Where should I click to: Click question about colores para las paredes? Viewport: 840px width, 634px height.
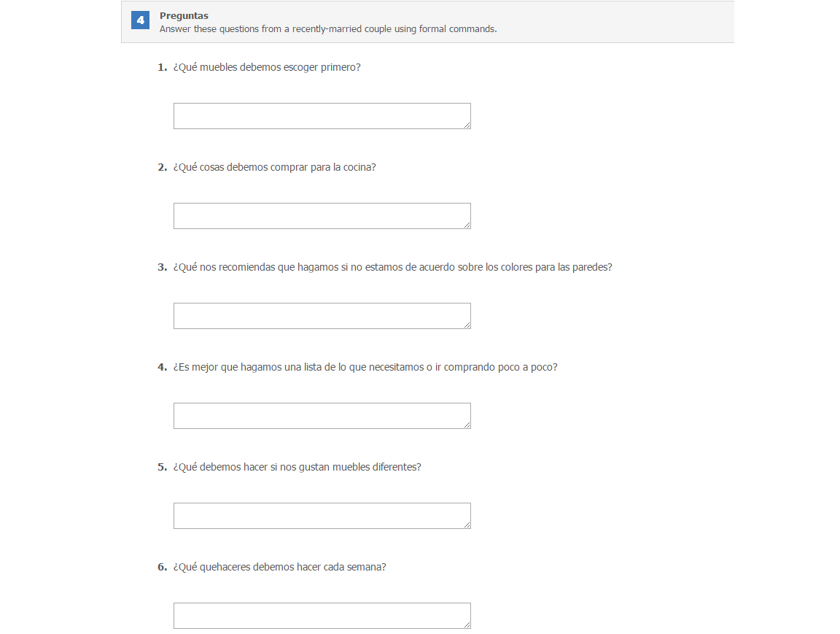(x=393, y=267)
